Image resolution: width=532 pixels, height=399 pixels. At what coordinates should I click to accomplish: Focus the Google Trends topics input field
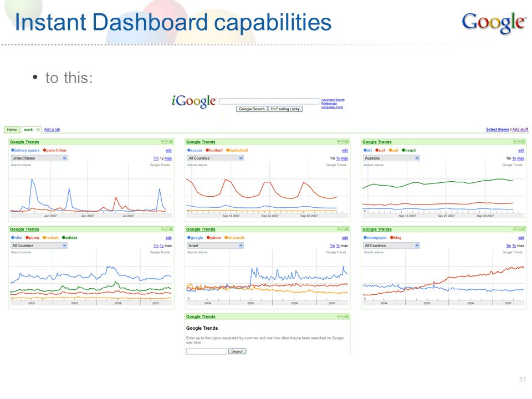coord(206,351)
